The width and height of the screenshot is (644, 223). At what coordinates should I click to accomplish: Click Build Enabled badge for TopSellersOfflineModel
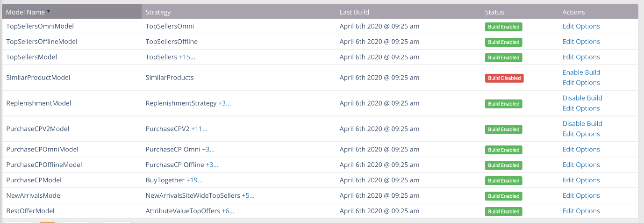[503, 42]
